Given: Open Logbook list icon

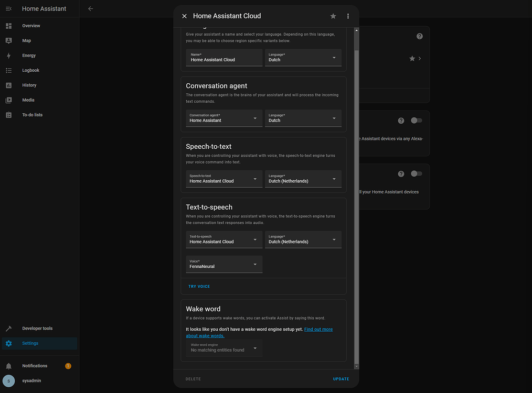Looking at the screenshot, I should coord(9,70).
